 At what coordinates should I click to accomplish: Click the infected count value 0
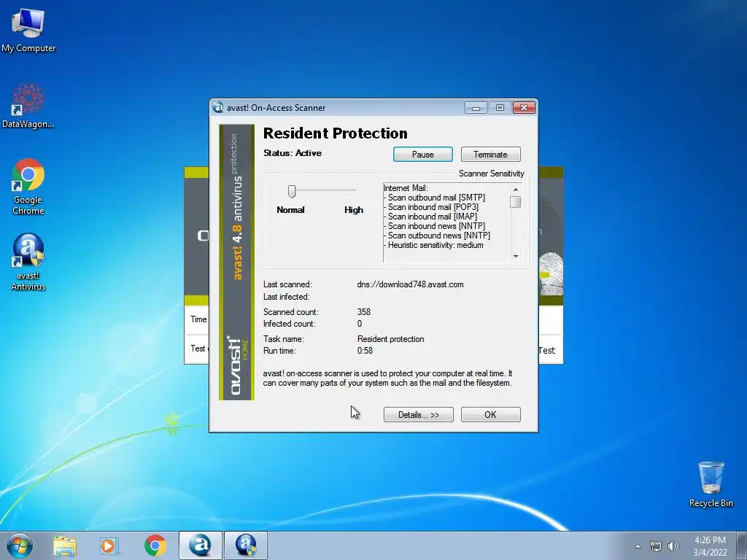click(360, 324)
